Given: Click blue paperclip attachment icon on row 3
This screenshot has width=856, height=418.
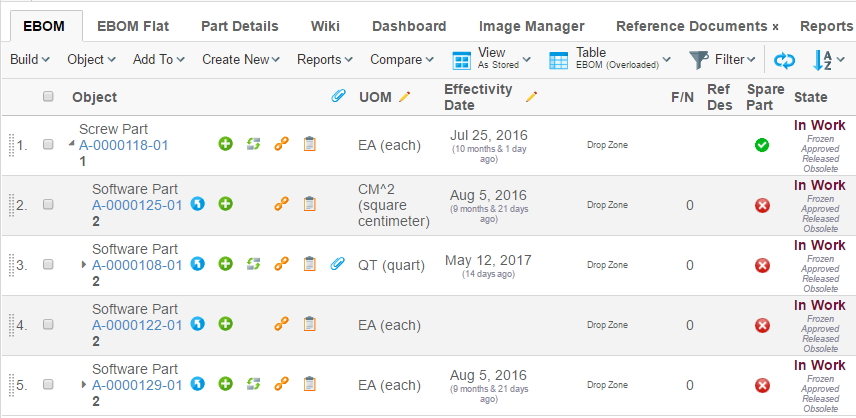Looking at the screenshot, I should (x=337, y=264).
